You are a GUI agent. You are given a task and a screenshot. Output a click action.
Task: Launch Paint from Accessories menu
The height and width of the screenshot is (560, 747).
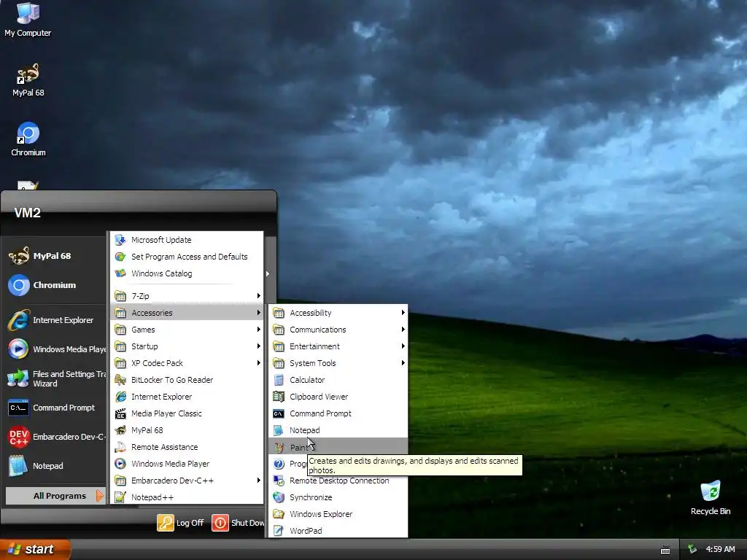[x=338, y=447]
